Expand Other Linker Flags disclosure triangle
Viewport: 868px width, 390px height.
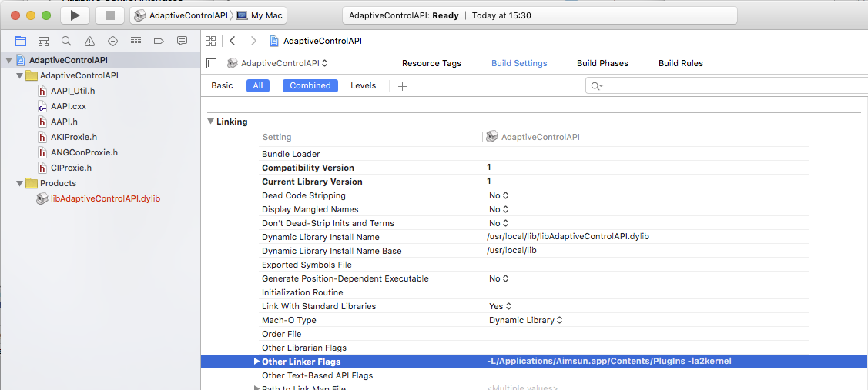[x=256, y=362]
